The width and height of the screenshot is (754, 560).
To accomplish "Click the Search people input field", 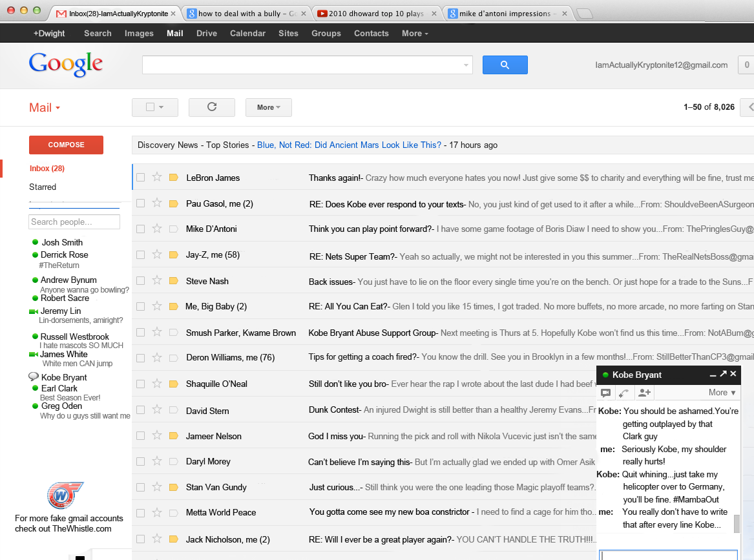I will 74,222.
